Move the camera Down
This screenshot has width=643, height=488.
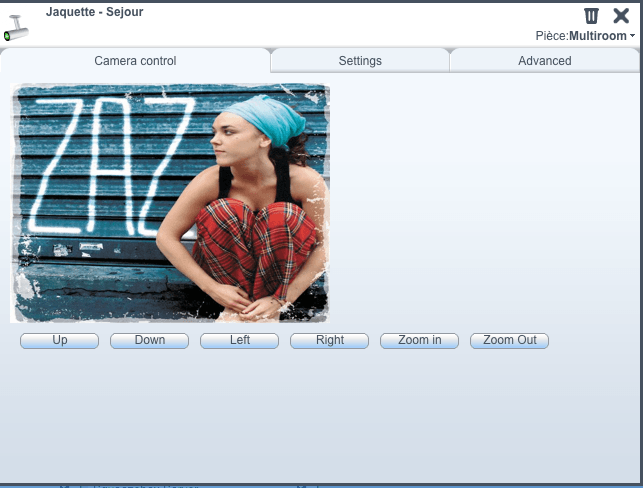tap(150, 340)
